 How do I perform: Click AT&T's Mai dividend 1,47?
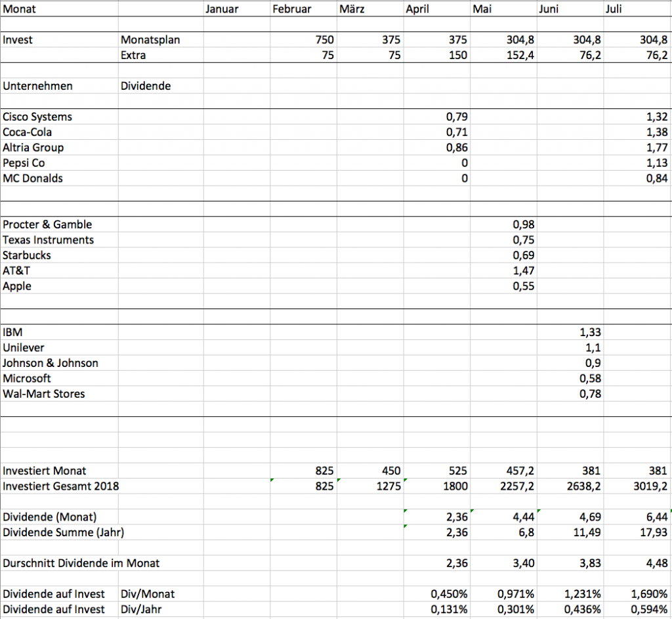pyautogui.click(x=524, y=271)
